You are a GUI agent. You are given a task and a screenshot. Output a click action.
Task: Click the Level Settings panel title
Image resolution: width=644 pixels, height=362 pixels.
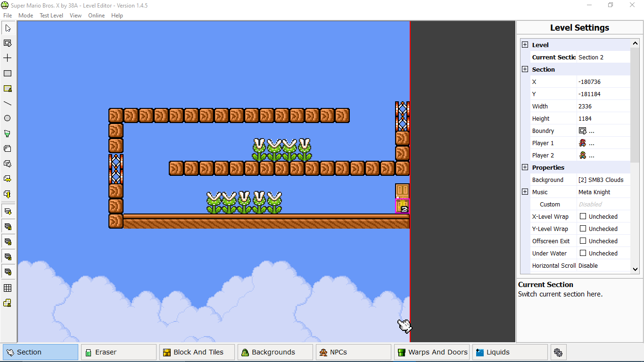click(580, 28)
